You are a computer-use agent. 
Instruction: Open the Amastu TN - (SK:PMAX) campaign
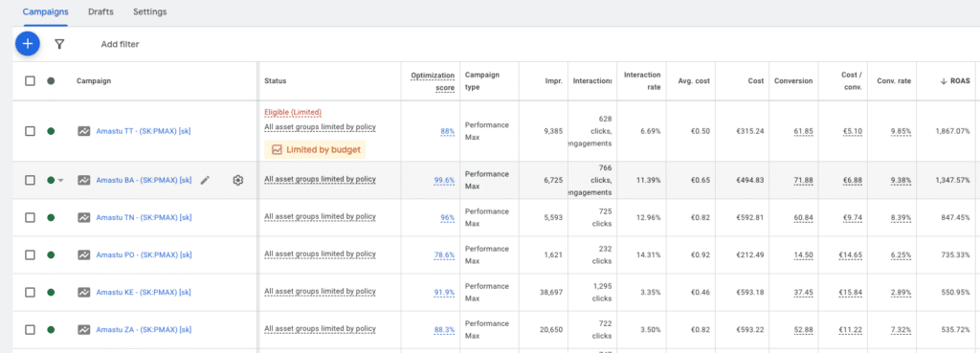pos(144,217)
